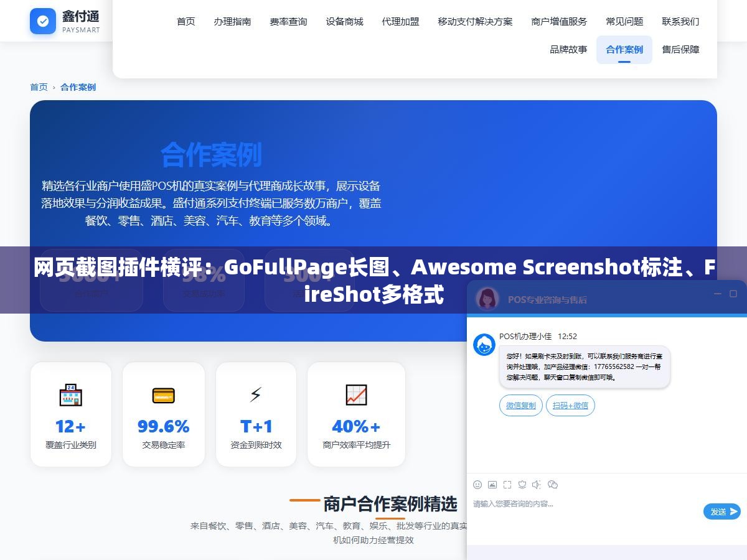Open 设备商城 in navigation
This screenshot has width=747, height=560.
(344, 21)
